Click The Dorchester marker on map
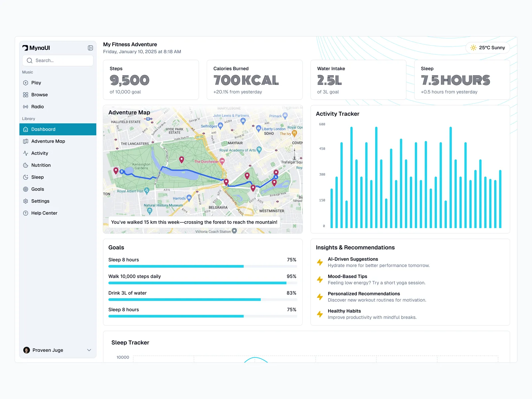Image resolution: width=532 pixels, height=399 pixels. coord(222,161)
